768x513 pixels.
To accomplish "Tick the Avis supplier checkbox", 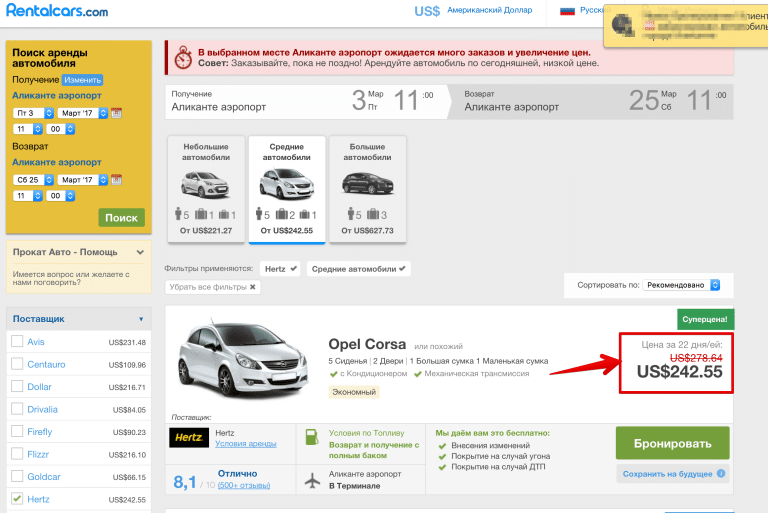I will (17, 341).
